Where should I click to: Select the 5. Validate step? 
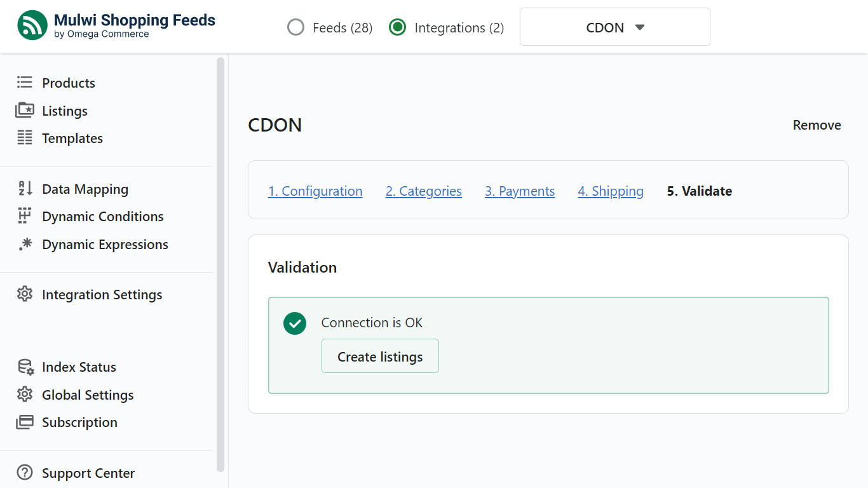(x=700, y=191)
